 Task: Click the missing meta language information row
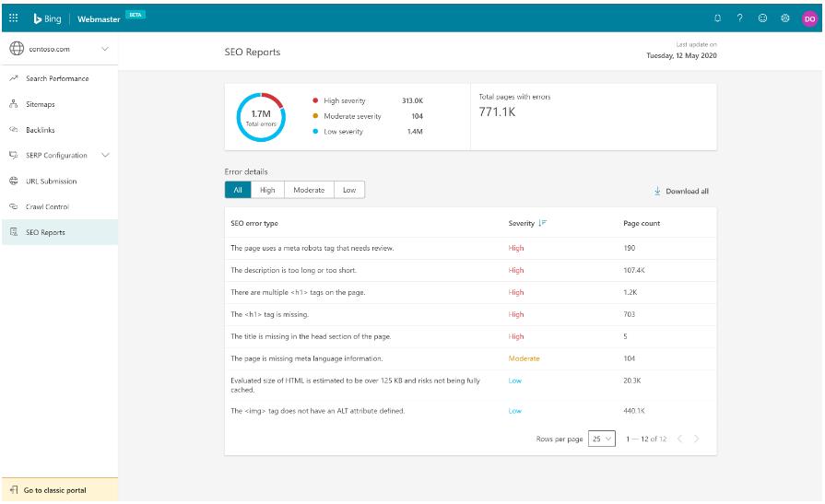(x=470, y=358)
